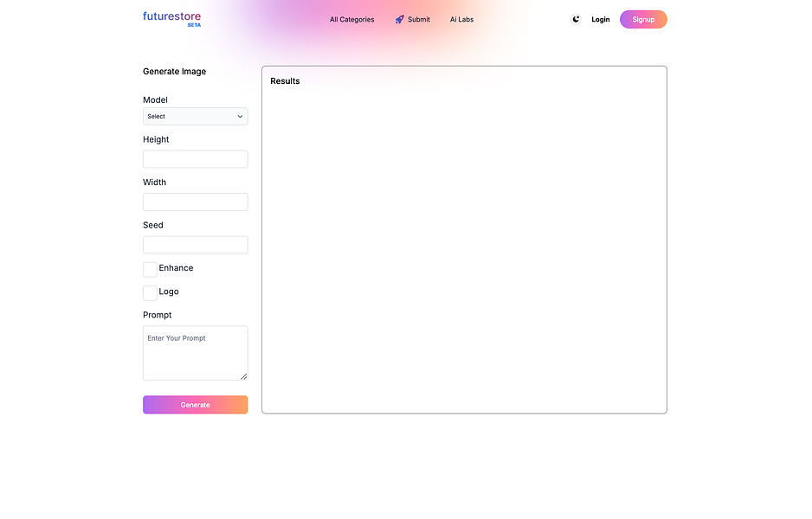Screen dimensions: 812x519
Task: Click the Results heading
Action: click(285, 80)
